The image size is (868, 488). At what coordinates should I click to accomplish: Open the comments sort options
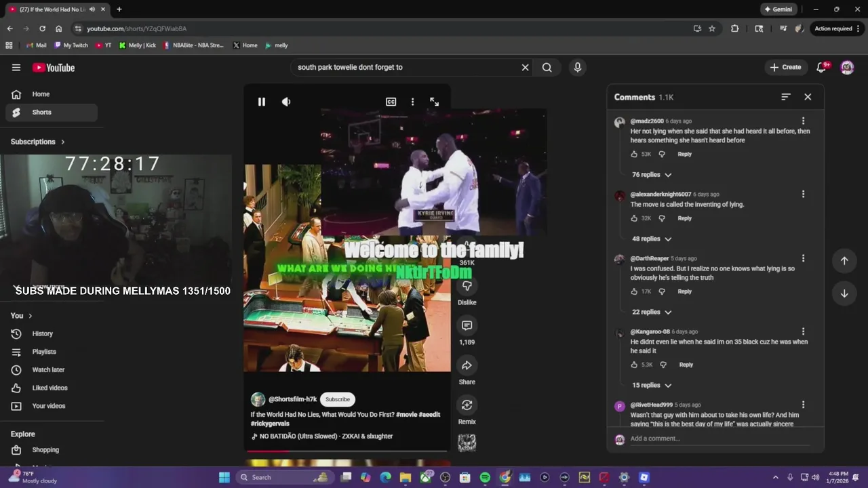click(x=786, y=97)
